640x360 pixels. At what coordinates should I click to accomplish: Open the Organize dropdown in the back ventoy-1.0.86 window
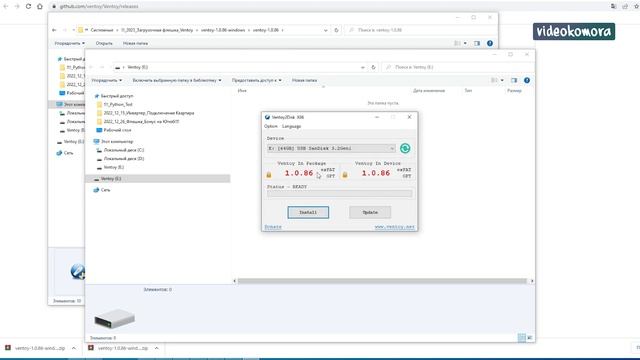[x=70, y=43]
